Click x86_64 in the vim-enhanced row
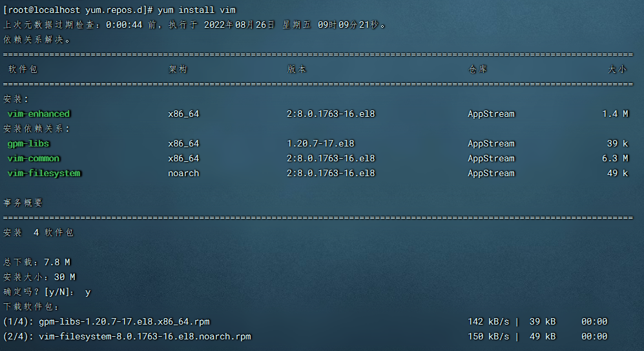This screenshot has height=351, width=644. [x=183, y=114]
